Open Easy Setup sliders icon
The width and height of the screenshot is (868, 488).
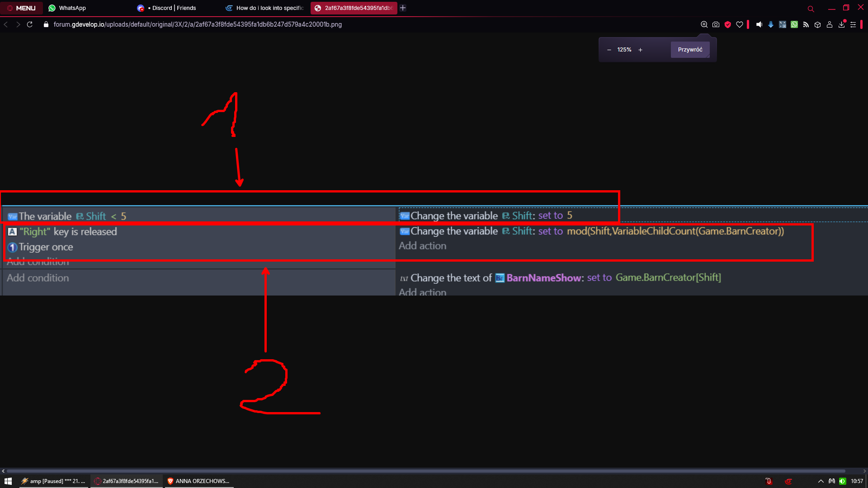853,25
